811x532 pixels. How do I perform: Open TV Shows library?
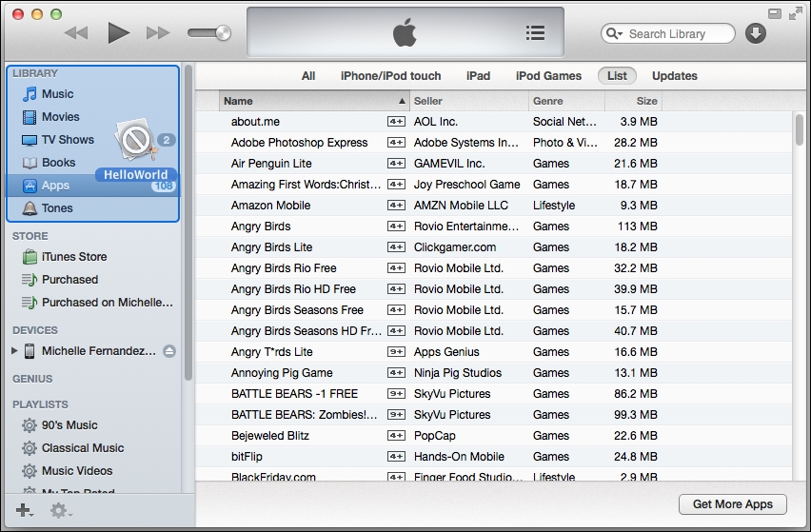point(93,140)
